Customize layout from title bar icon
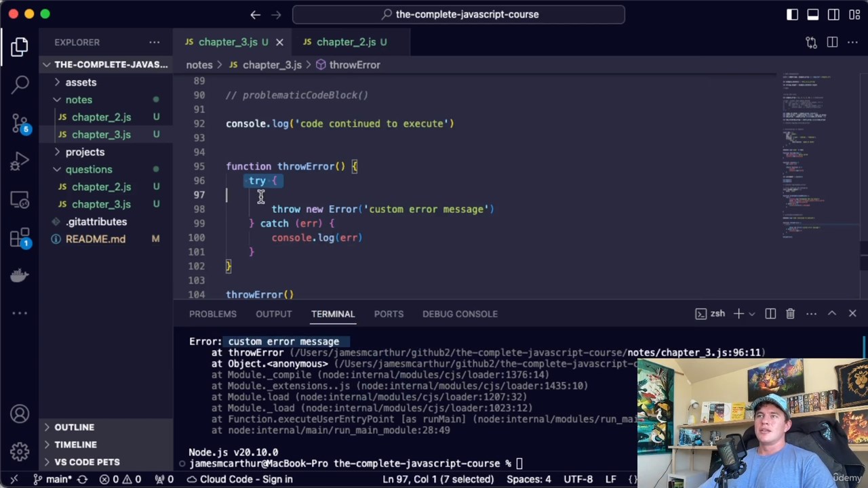 (x=854, y=14)
